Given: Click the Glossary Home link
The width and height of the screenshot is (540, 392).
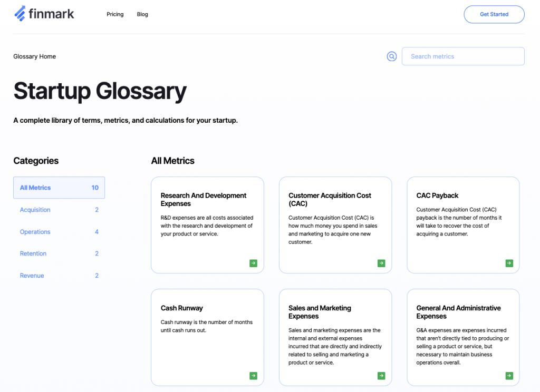Looking at the screenshot, I should pyautogui.click(x=34, y=56).
